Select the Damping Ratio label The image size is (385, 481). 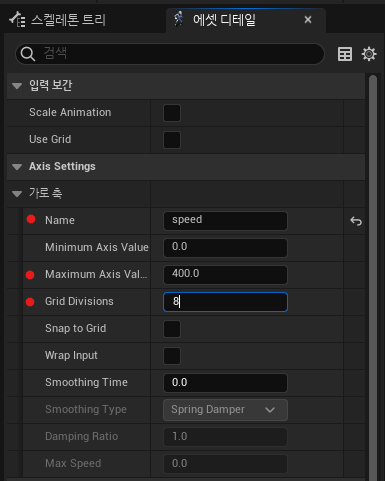[x=82, y=437]
